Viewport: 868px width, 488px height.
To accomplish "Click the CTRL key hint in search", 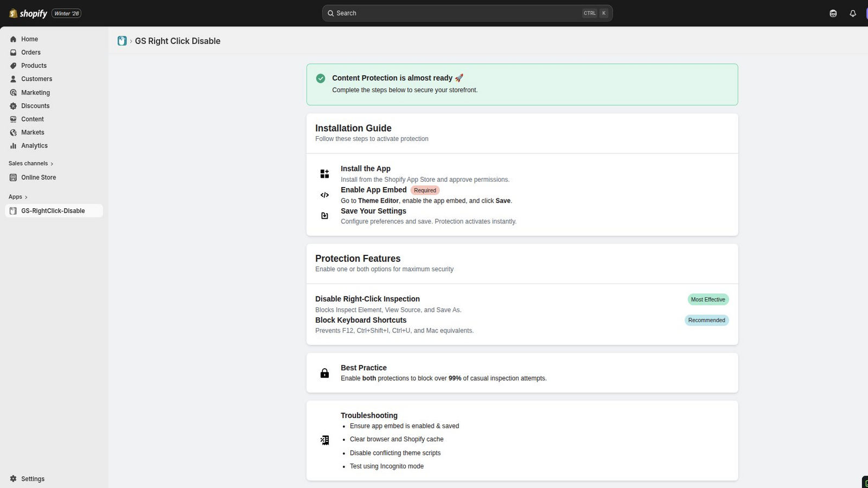I will 590,14.
